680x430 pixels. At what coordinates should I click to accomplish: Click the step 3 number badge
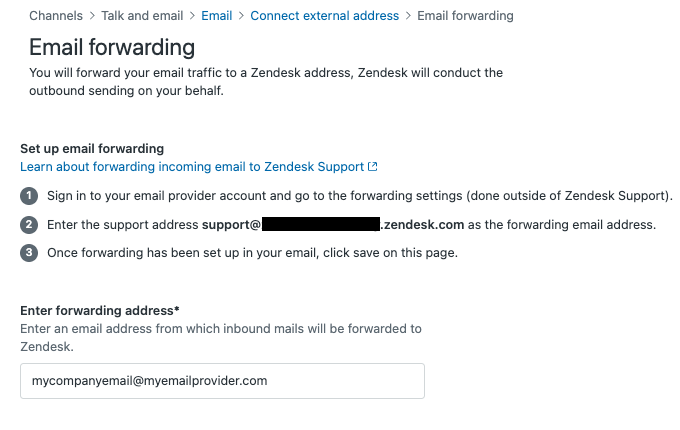coord(29,252)
